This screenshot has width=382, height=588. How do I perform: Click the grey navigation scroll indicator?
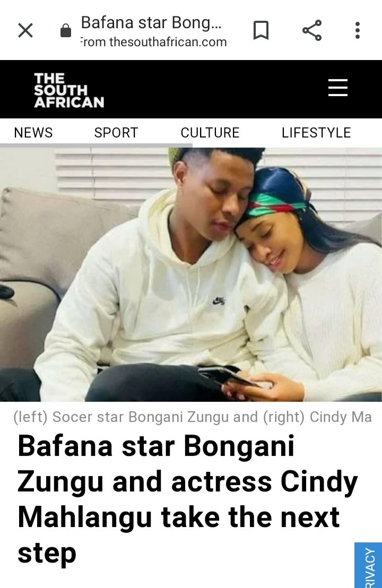point(96,145)
